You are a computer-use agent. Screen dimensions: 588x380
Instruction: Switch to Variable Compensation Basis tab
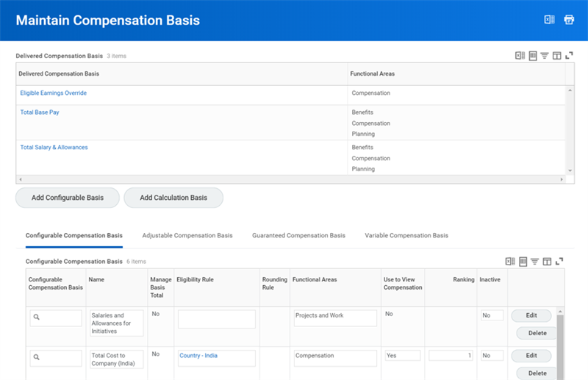pyautogui.click(x=406, y=236)
